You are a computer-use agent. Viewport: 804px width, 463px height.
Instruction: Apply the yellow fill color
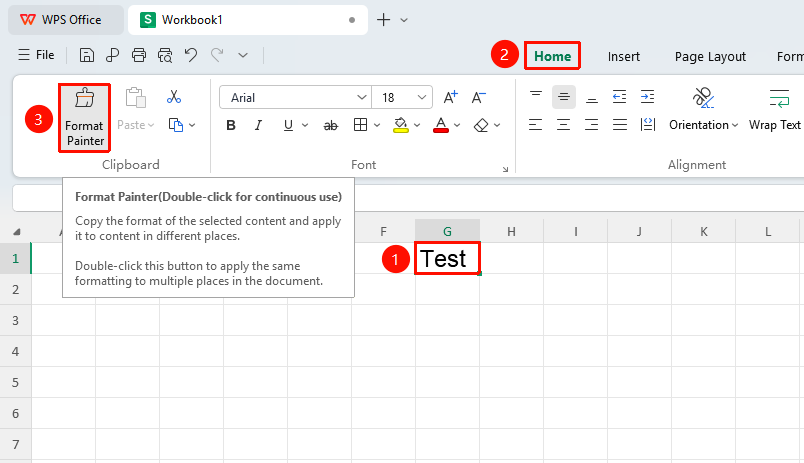coord(400,125)
